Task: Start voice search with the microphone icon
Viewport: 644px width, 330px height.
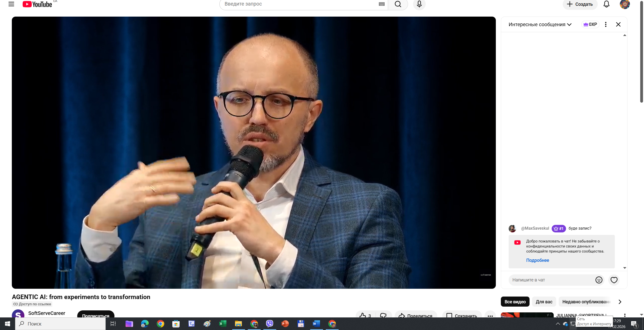Action: pos(419,4)
